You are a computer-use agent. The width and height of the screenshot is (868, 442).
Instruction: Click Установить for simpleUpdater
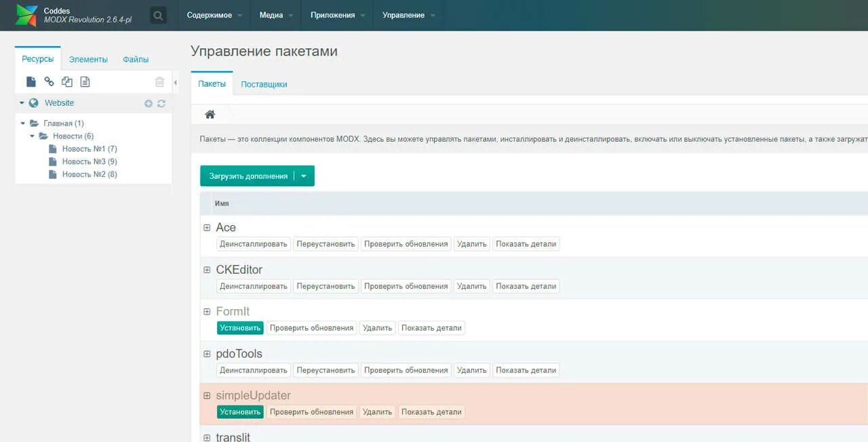(x=240, y=412)
